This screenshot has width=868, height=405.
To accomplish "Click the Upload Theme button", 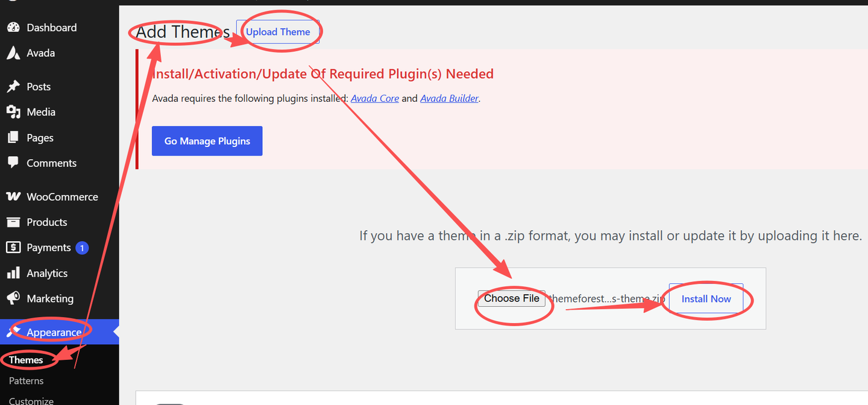I will [x=278, y=32].
